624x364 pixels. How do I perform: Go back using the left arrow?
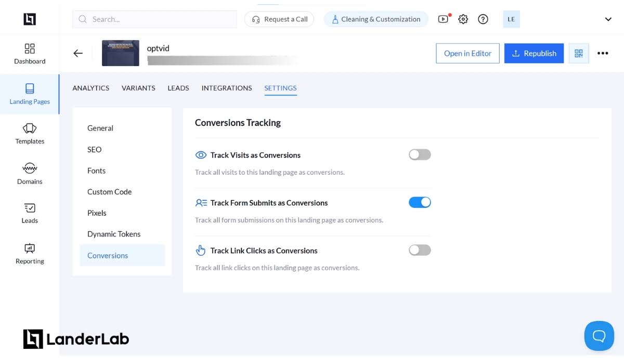click(x=78, y=53)
